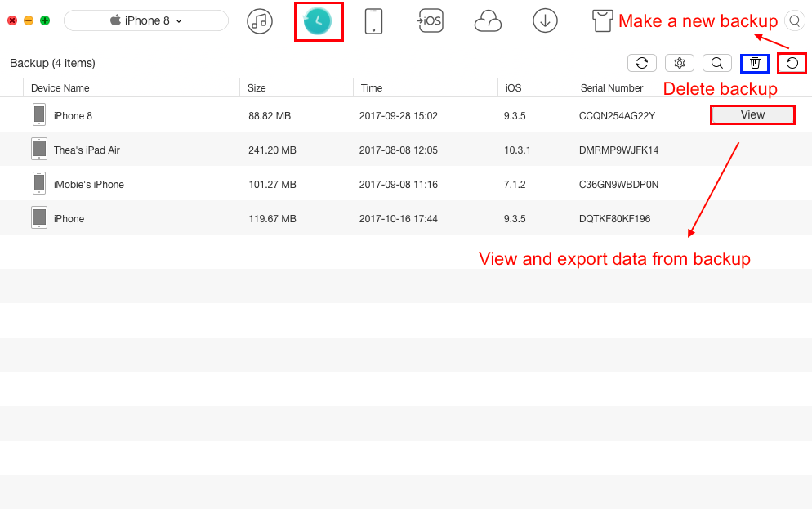Open the iCloud manager cloud icon

point(488,22)
